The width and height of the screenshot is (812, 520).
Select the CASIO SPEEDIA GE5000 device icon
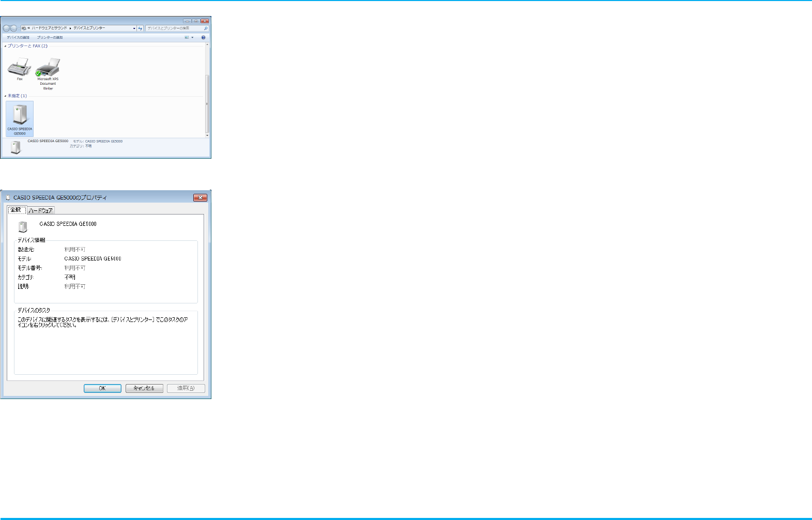pyautogui.click(x=20, y=119)
